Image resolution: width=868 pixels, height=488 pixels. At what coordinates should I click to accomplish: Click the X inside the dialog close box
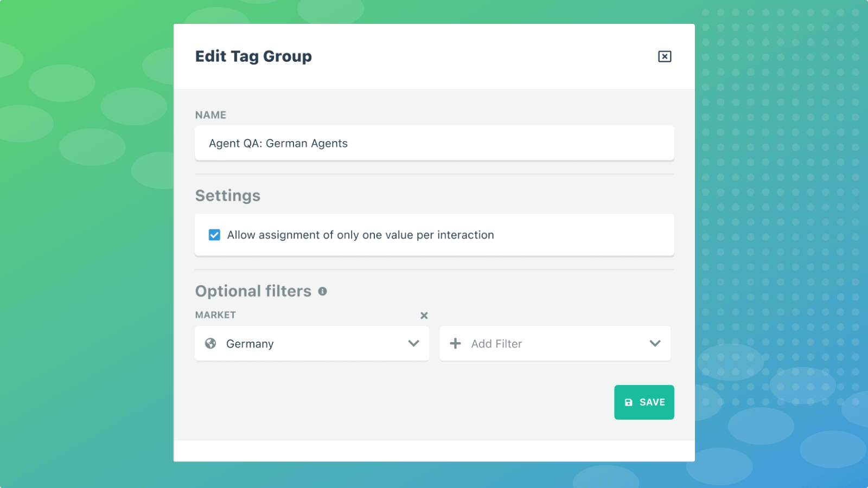[665, 56]
